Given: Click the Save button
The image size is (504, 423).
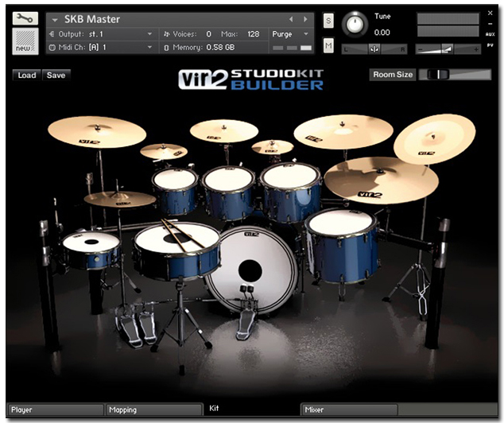Looking at the screenshot, I should (x=56, y=76).
